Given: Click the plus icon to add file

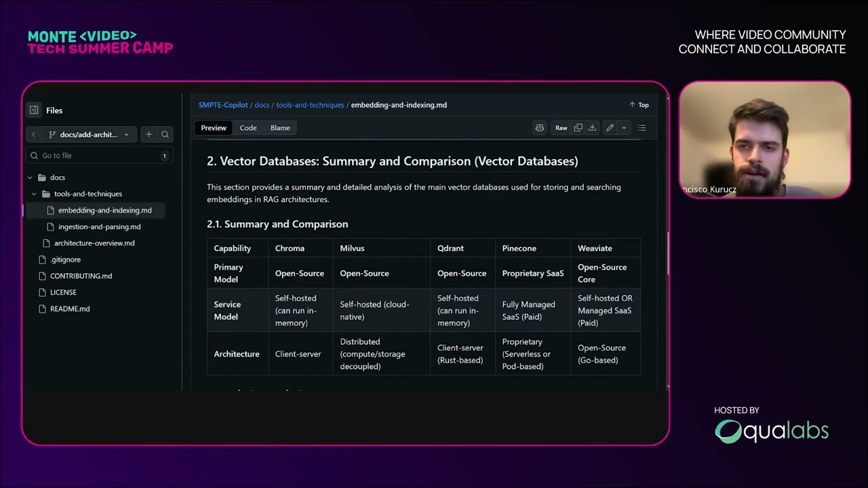Looking at the screenshot, I should pyautogui.click(x=149, y=134).
